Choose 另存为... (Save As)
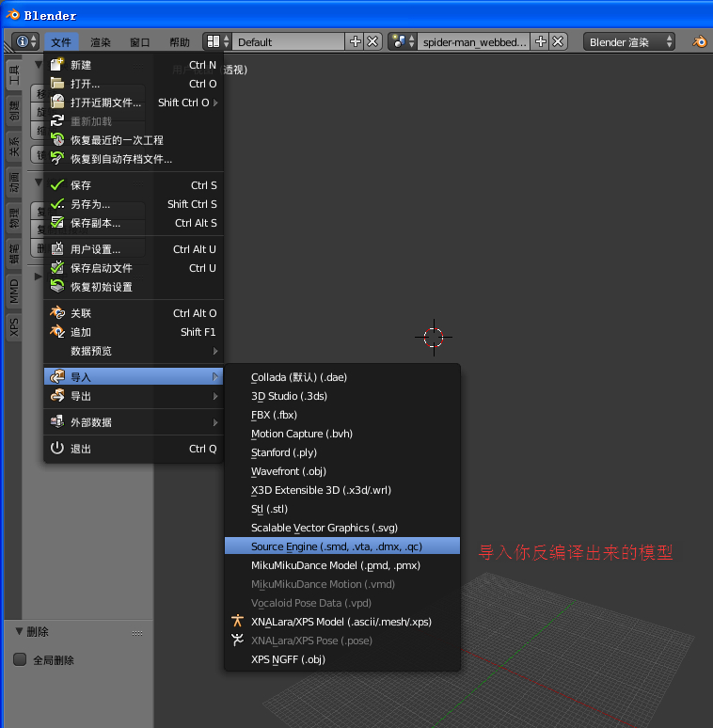 134,204
